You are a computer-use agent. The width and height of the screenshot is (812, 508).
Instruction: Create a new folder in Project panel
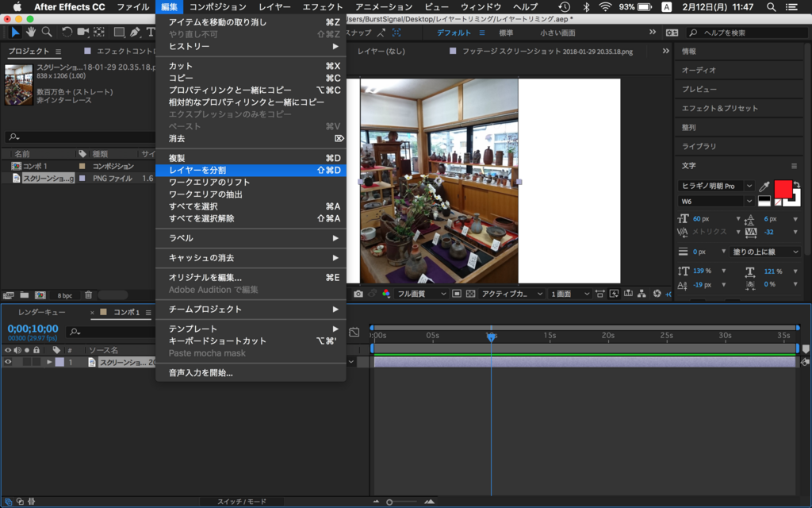25,295
